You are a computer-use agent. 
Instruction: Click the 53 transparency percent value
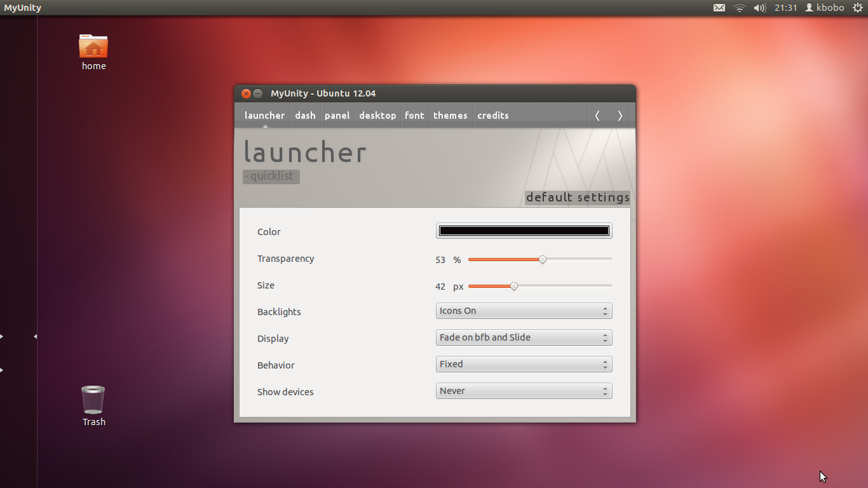click(440, 260)
